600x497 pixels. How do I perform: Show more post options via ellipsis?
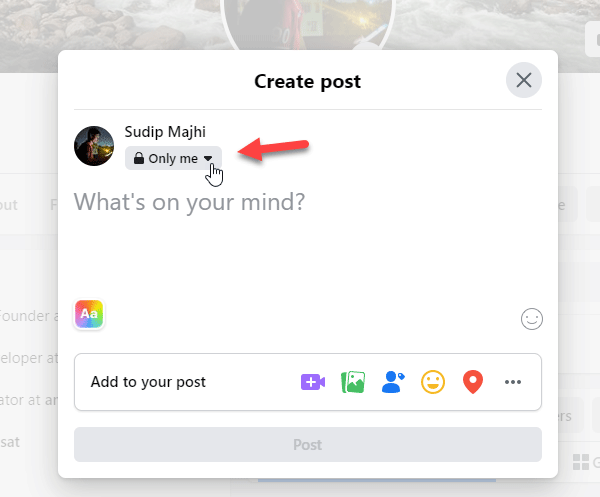tap(513, 382)
